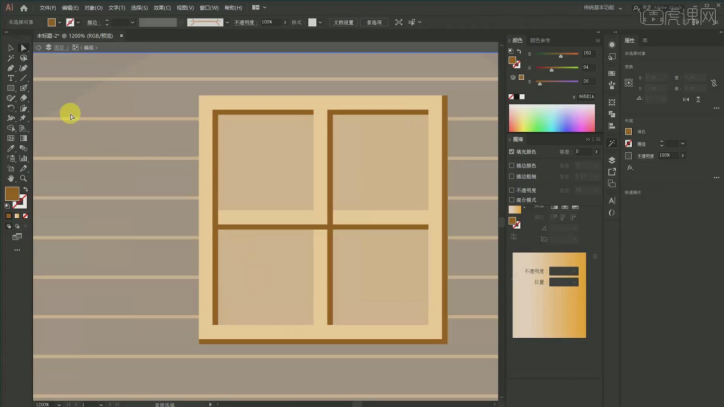Image resolution: width=724 pixels, height=408 pixels.
Task: Enable the 不透明度 checkbox in Magic Wand panel
Action: coord(512,189)
